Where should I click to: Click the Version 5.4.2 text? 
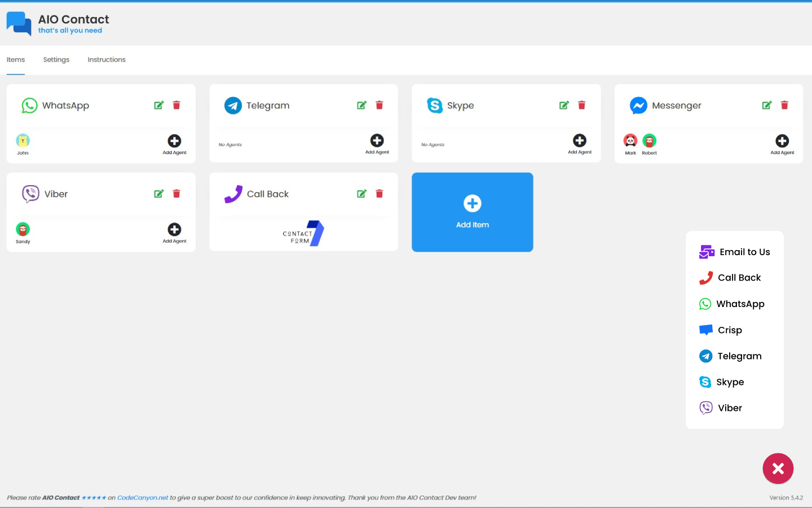786,498
